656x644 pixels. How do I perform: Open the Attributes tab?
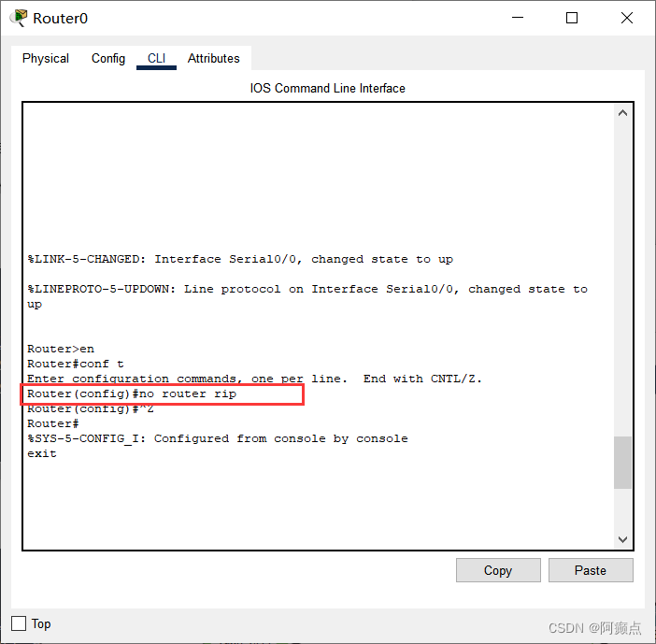(213, 58)
